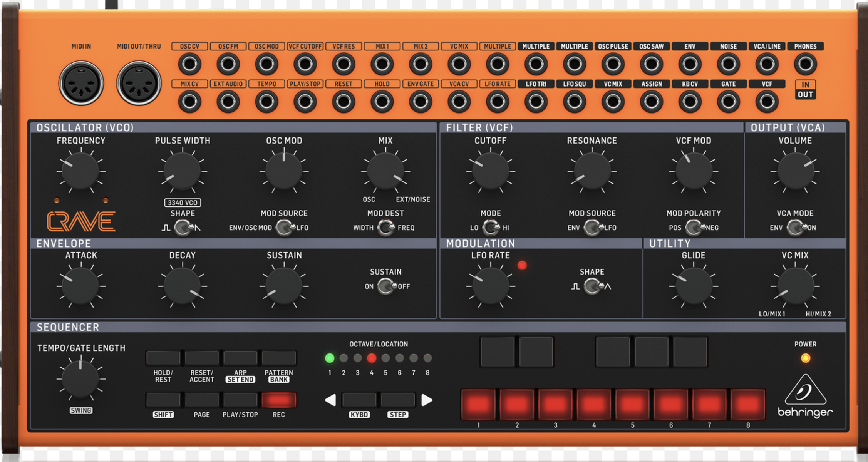Arm the red REC button
Screen dimensions: 868x462
[x=279, y=400]
